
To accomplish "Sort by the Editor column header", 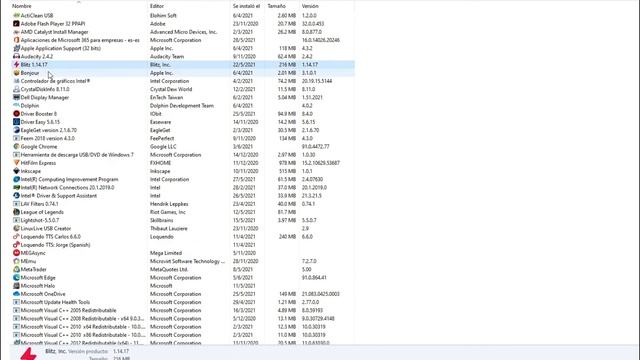I will [157, 6].
